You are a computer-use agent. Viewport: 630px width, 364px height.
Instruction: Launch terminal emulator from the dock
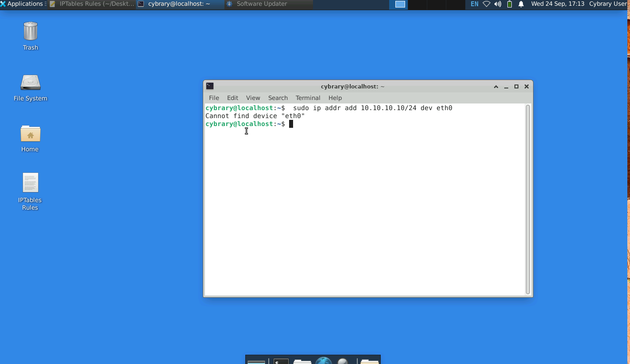coord(281,361)
